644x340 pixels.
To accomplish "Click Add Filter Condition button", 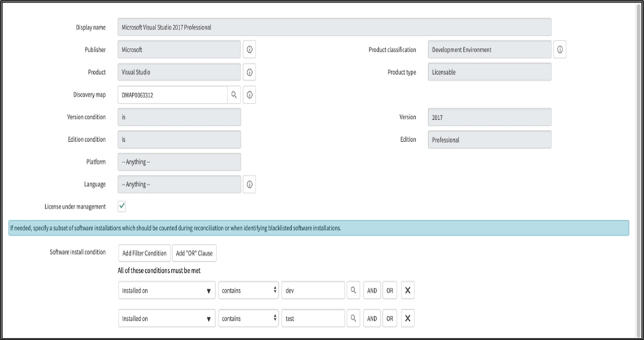I will pos(144,253).
